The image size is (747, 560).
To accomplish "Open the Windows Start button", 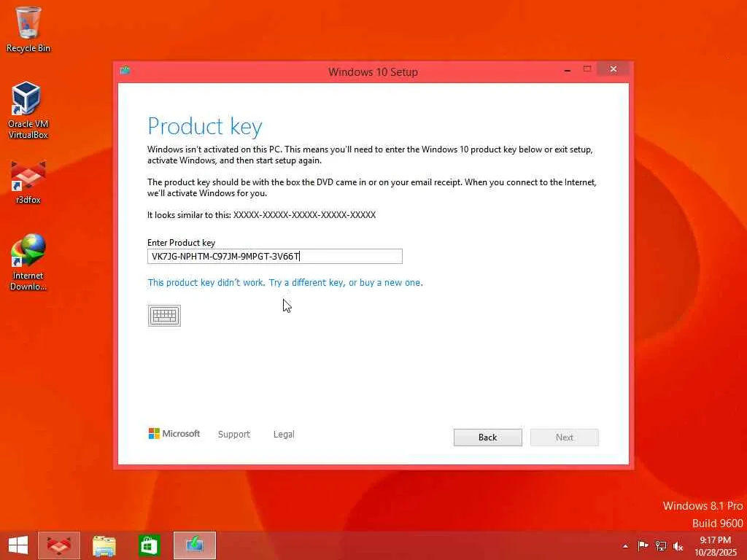I will [18, 545].
